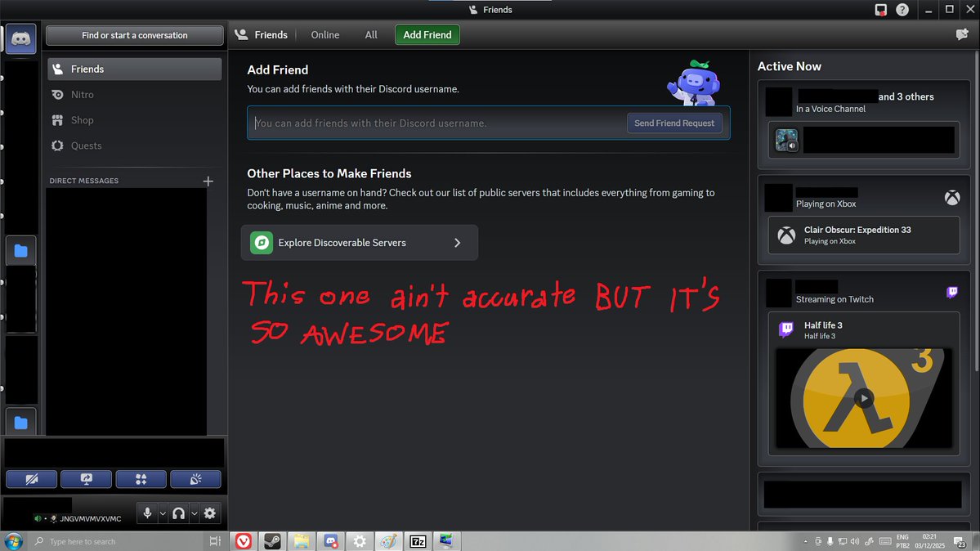Click the voice channel server avatar
980x551 pixels.
[786, 140]
